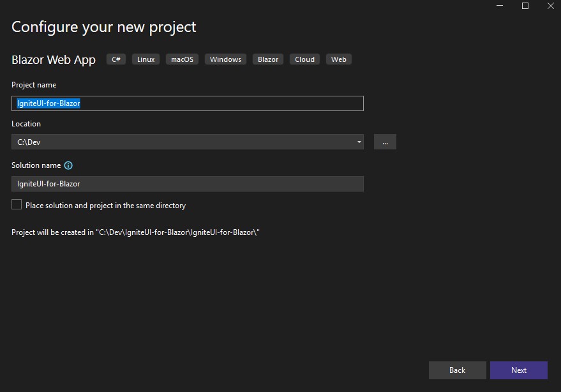Go back with the Back button
The image size is (561, 392).
tap(457, 370)
